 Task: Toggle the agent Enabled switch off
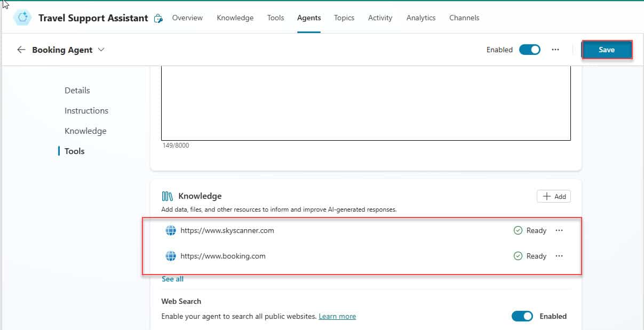(529, 50)
